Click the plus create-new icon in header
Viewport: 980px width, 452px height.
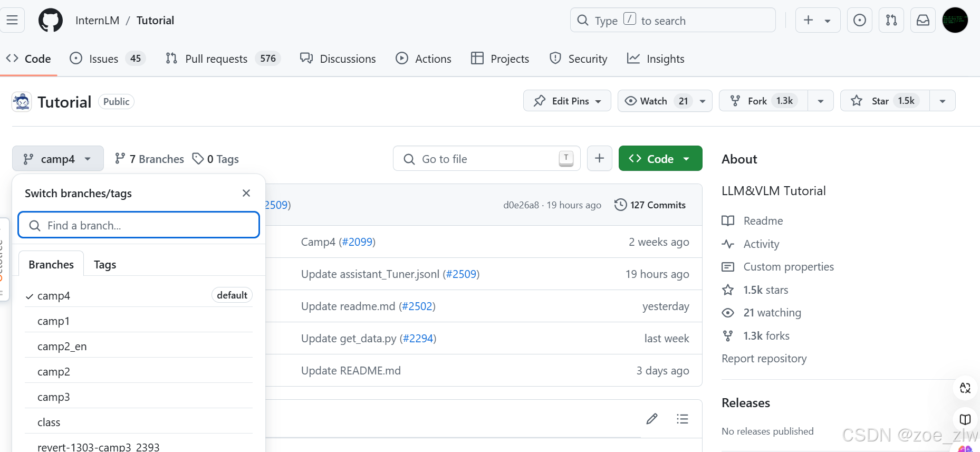coord(808,20)
